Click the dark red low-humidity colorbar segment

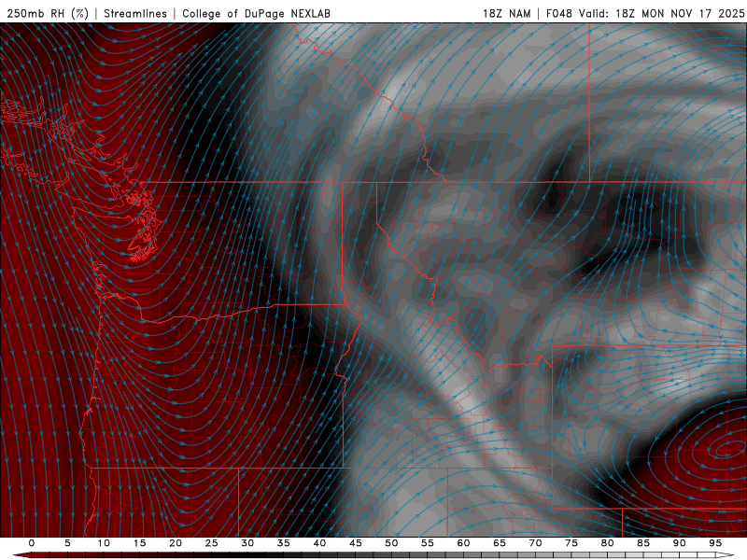pos(40,555)
